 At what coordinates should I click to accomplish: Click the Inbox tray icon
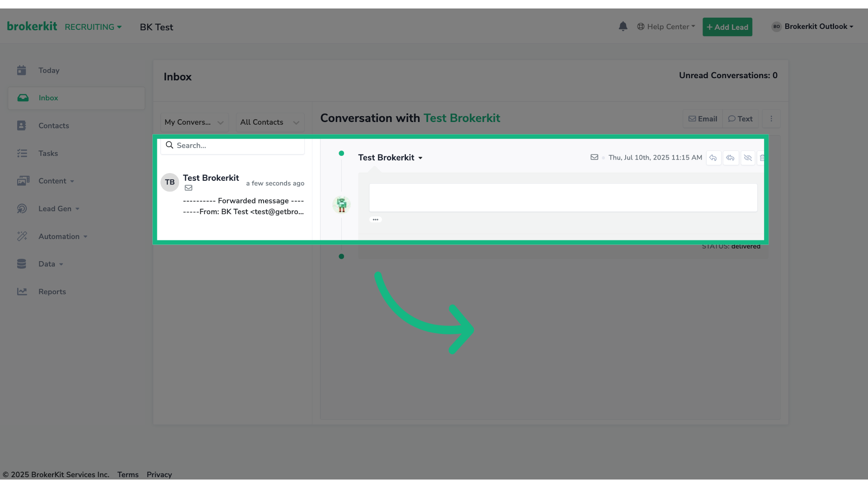[x=23, y=98]
